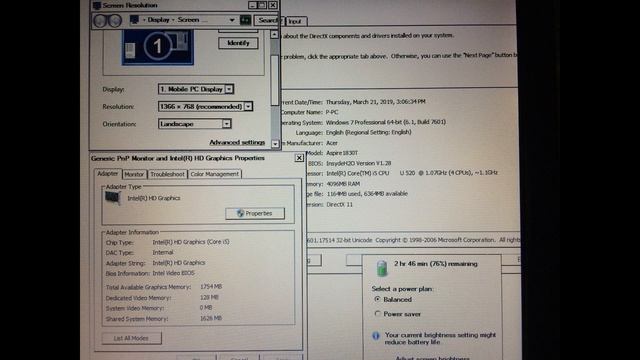The image size is (640, 360).
Task: Click the 'English (Regional Setting: English)' language text
Action: [x=369, y=132]
